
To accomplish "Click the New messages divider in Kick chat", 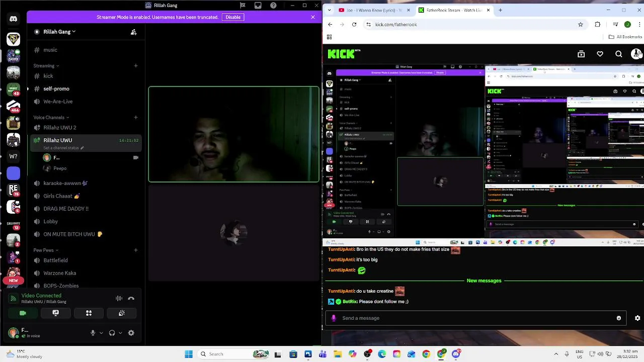I will point(484,281).
